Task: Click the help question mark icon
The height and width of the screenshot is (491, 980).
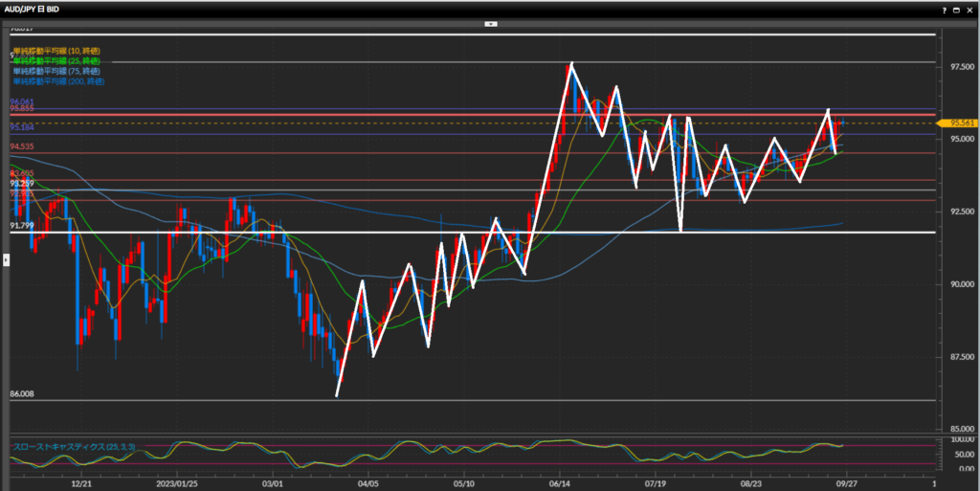Action: [946, 9]
